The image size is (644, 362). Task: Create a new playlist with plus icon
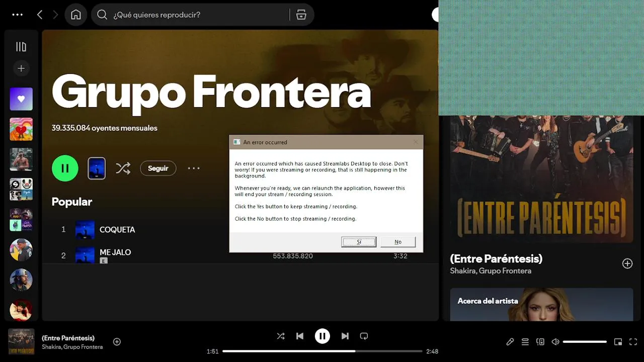(x=21, y=68)
